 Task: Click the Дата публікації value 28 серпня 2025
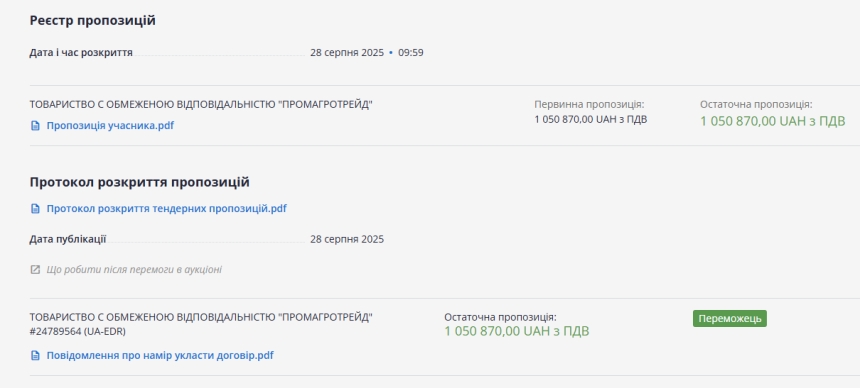point(347,239)
